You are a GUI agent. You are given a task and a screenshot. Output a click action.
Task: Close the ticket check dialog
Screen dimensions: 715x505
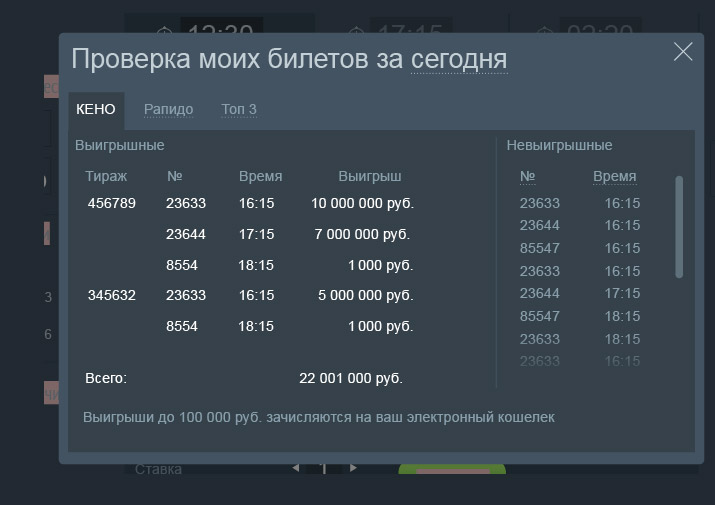pos(683,52)
